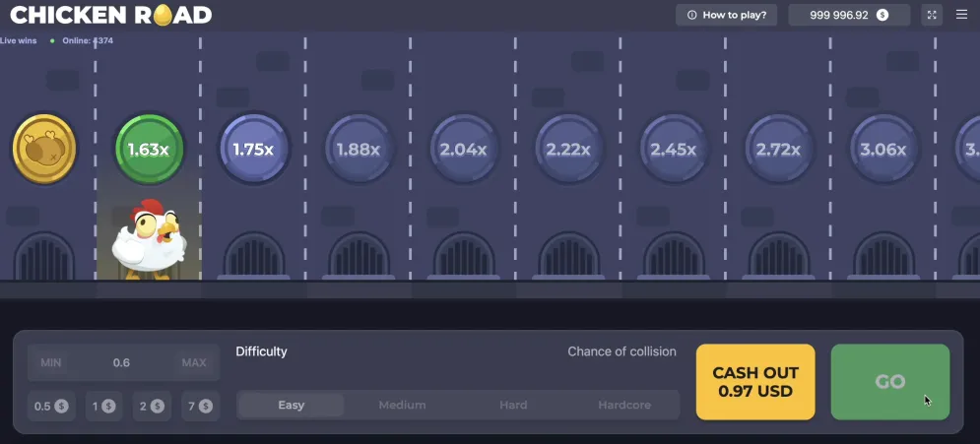Select Medium difficulty
The width and height of the screenshot is (980, 444).
[402, 405]
